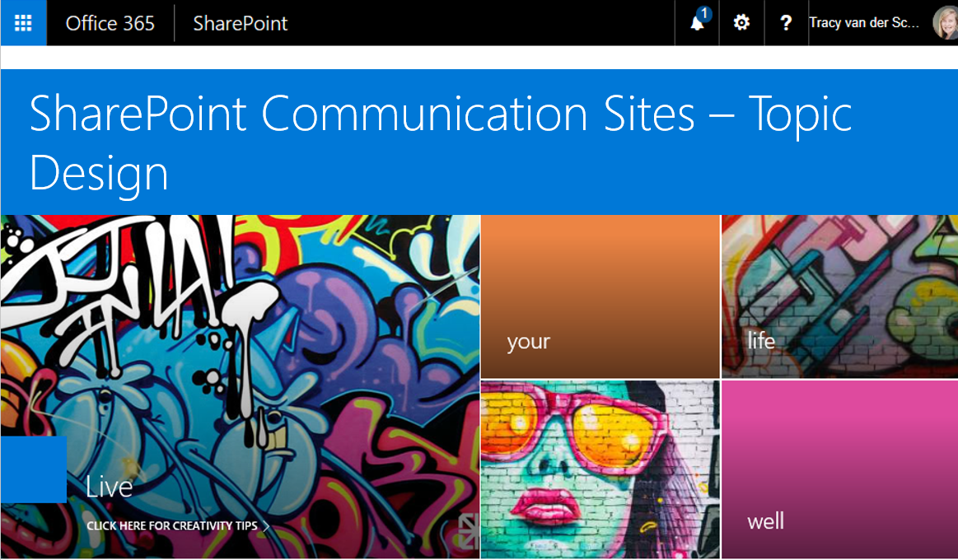Click the site title banner text

click(x=442, y=140)
